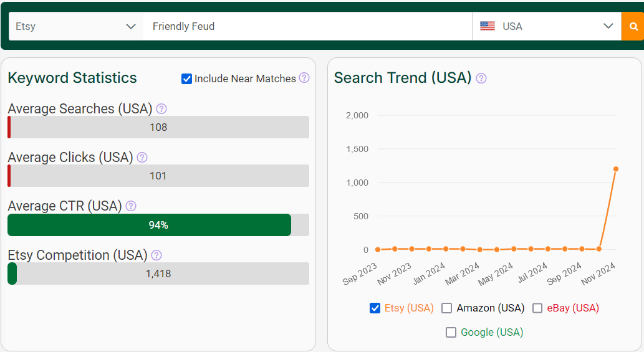Enable the Google (USA) trend checkbox
Viewport: 644px width, 352px height.
(451, 332)
